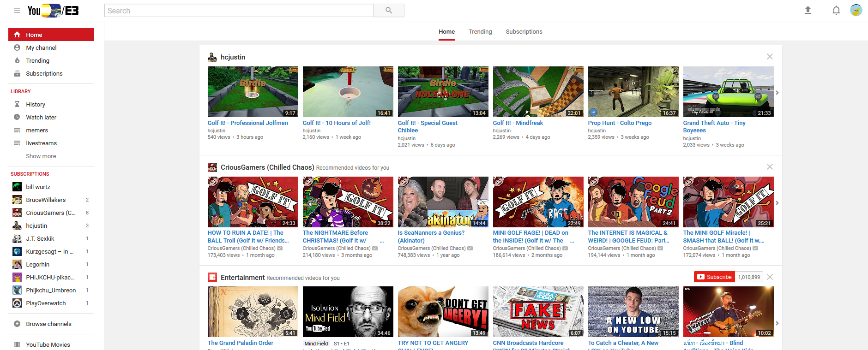Dismiss the hcjustin shelf
The image size is (868, 350).
[x=770, y=57]
